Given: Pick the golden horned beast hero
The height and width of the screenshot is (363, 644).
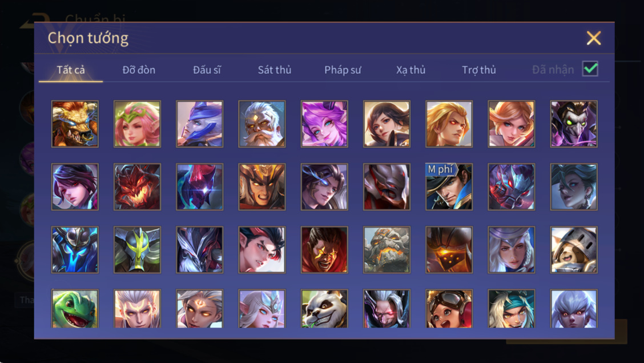Looking at the screenshot, I should point(75,124).
